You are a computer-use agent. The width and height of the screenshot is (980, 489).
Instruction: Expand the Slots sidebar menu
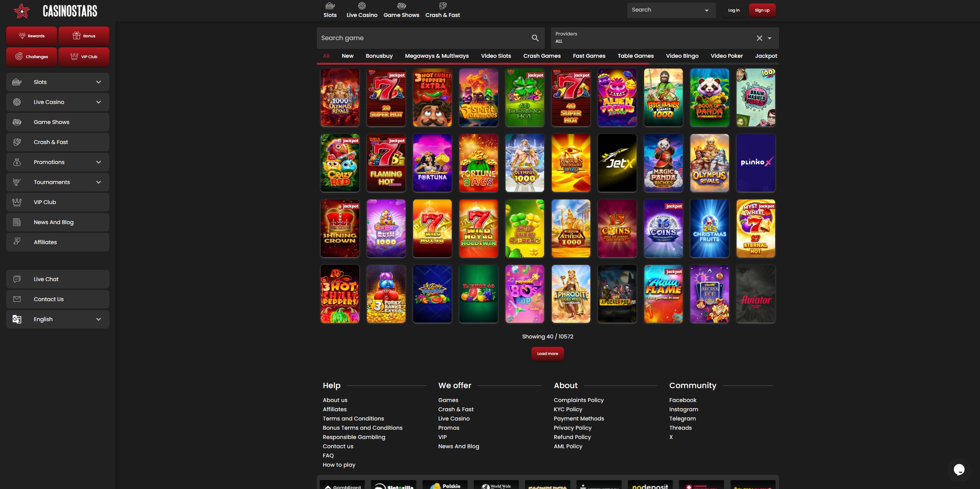coord(99,82)
